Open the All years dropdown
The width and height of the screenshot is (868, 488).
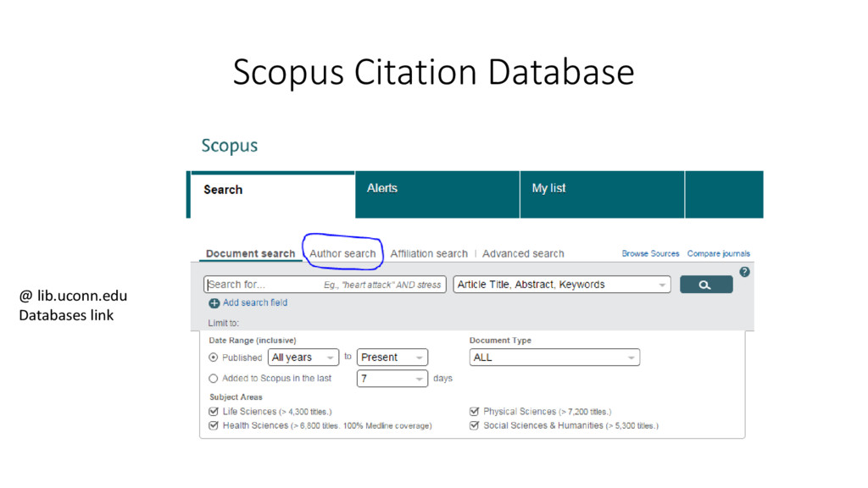click(303, 358)
